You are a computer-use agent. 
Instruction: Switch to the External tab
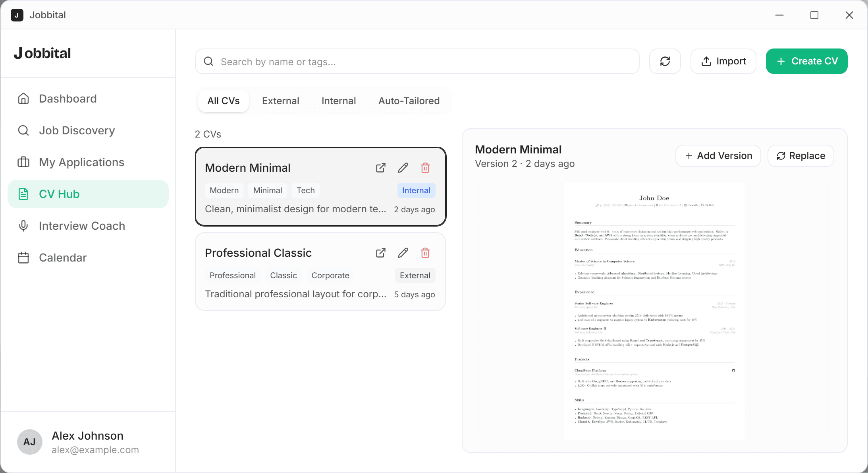280,101
